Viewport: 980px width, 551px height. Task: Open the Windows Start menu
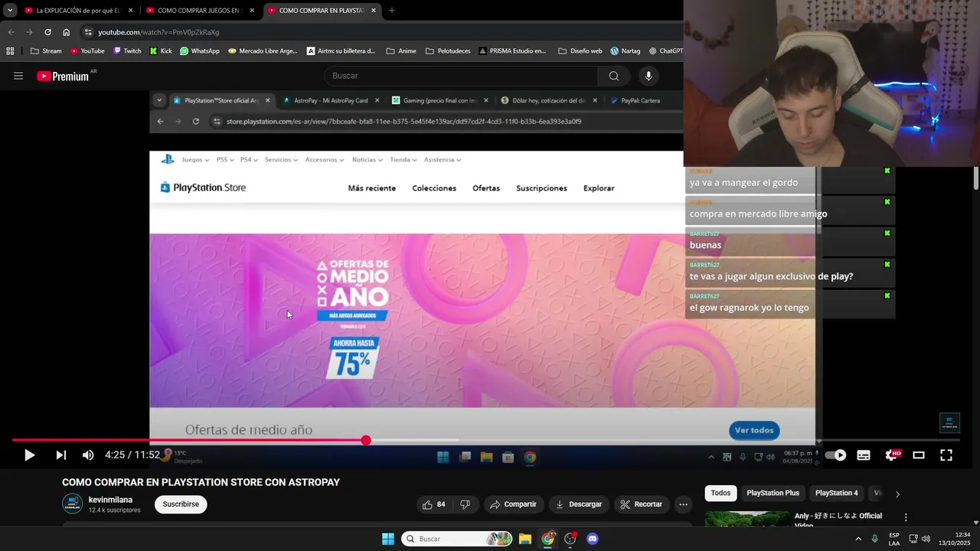[x=388, y=539]
